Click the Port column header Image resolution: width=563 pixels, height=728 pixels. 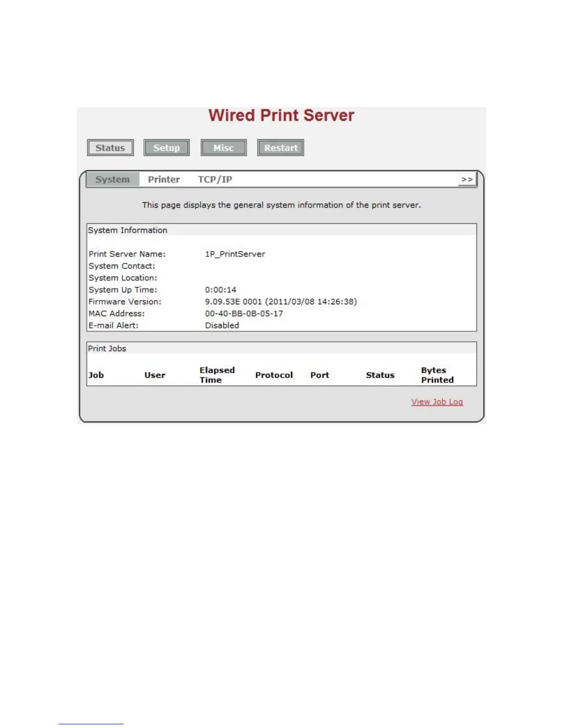(320, 375)
